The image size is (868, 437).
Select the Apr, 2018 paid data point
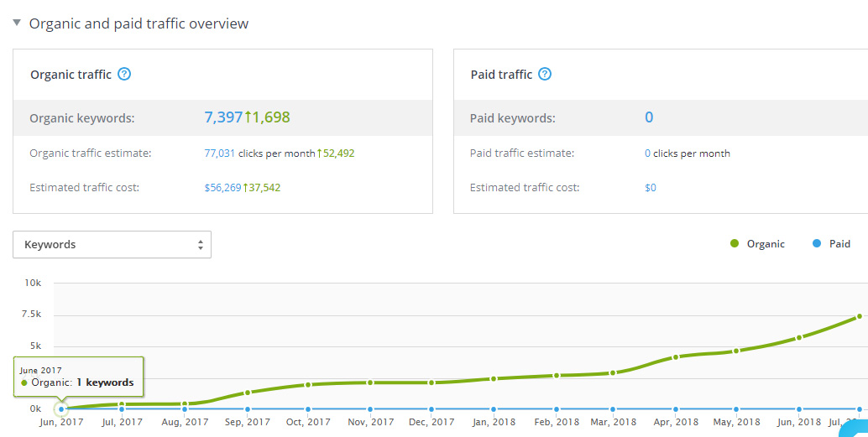(x=676, y=409)
